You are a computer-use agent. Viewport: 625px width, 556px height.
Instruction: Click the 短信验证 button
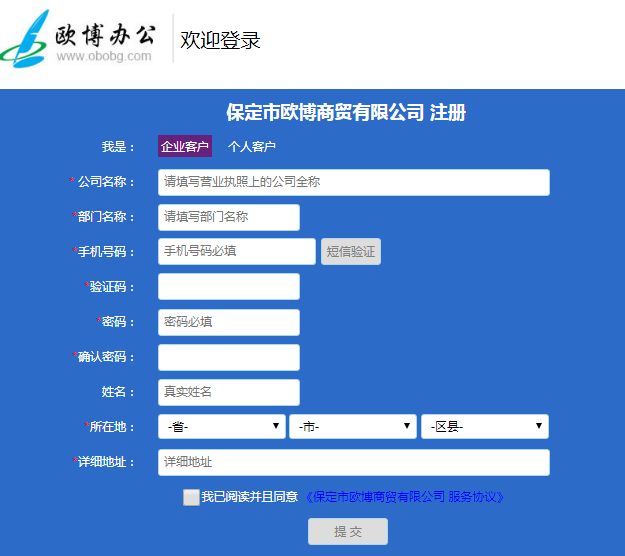[x=351, y=251]
